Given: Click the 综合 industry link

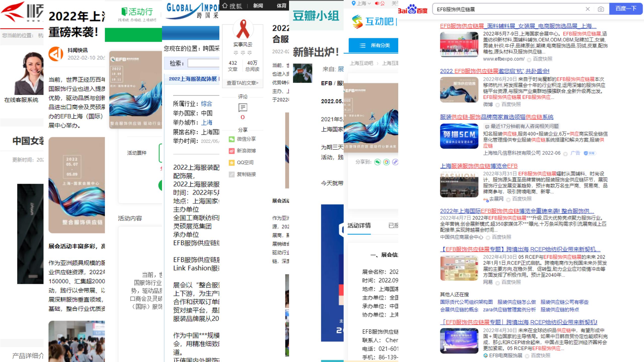Looking at the screenshot, I should 207,104.
